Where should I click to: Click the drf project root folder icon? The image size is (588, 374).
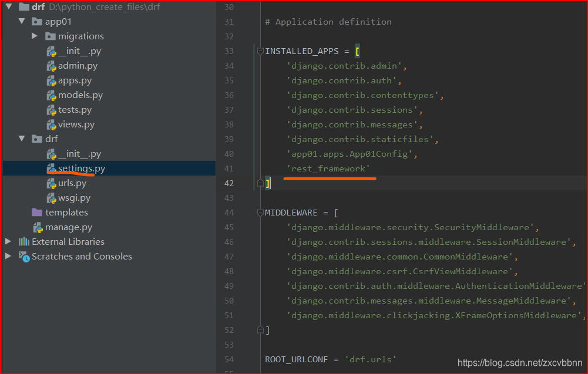point(24,6)
